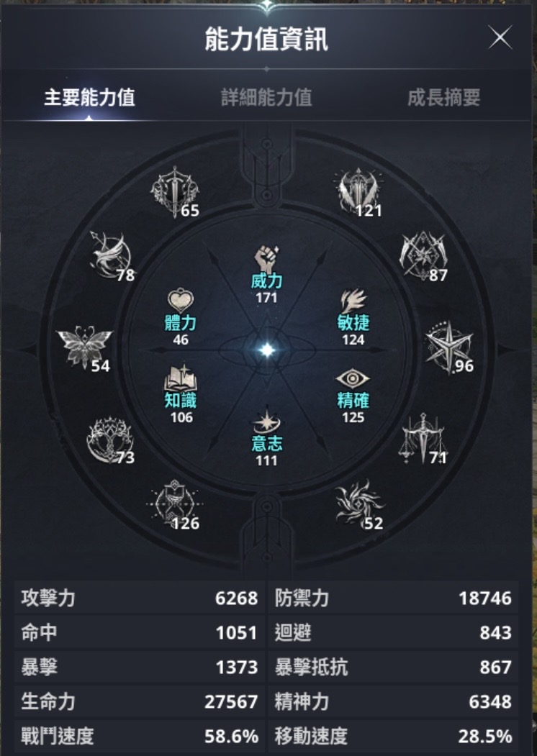Click the bird-and-bow emblem showing 78
The height and width of the screenshot is (756, 537).
pos(111,255)
